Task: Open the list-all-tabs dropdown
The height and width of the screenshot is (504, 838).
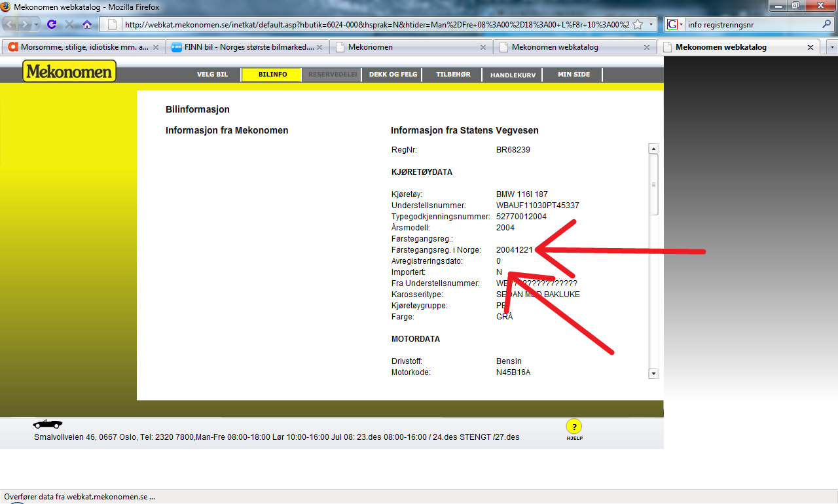Action: coord(831,48)
